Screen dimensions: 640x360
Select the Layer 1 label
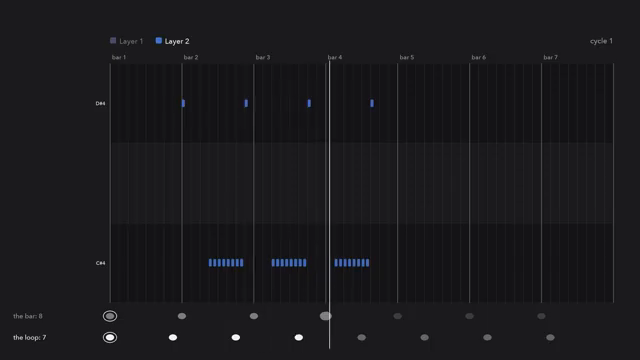coord(131,41)
